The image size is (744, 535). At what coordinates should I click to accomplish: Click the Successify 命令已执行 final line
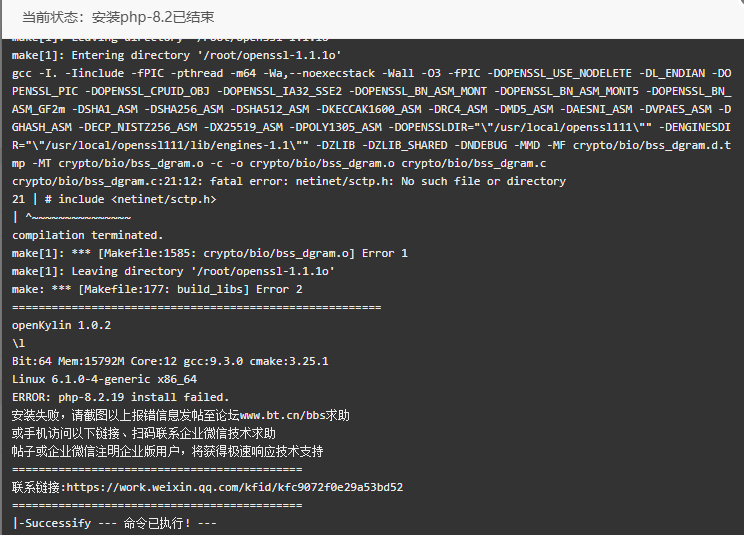click(x=114, y=523)
